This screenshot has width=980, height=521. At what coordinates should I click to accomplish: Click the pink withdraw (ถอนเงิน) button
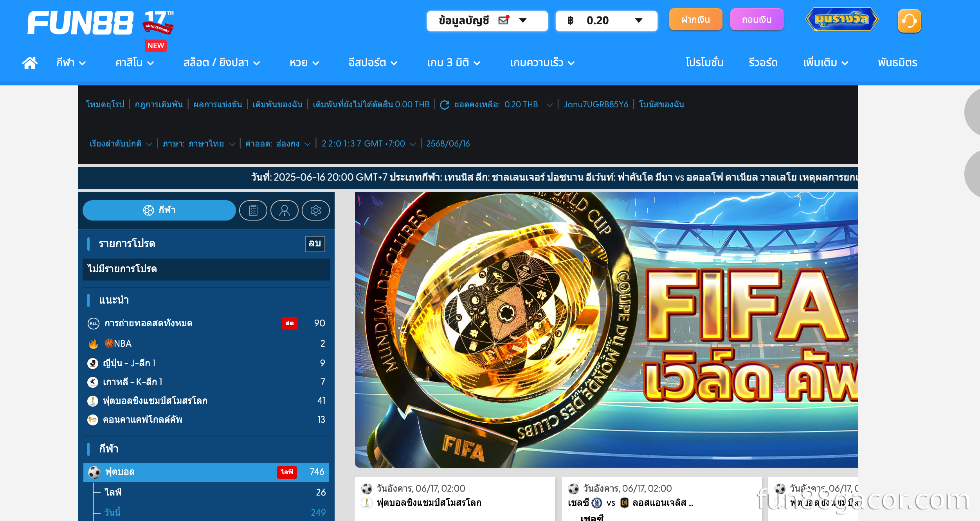click(757, 20)
